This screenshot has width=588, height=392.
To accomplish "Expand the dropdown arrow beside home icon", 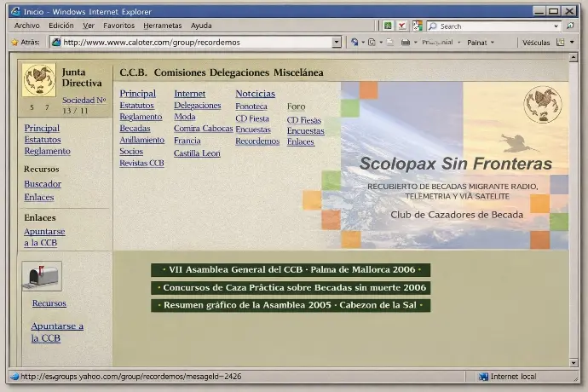I will point(363,43).
